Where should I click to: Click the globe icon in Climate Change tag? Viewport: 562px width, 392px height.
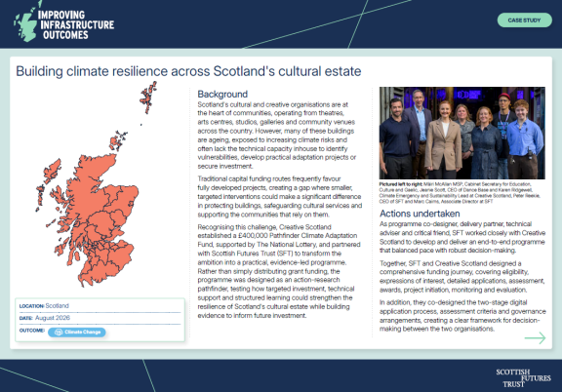point(59,333)
